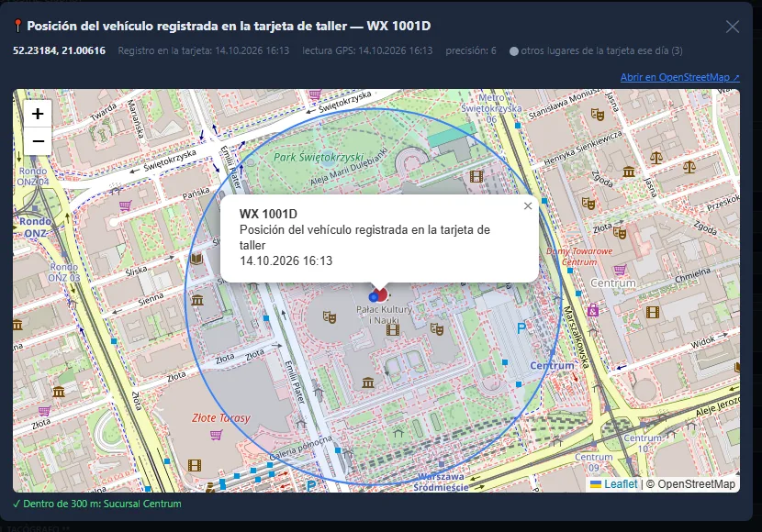Click Dentro de 300 m Sucursal Centrum status
Image resolution: width=762 pixels, height=532 pixels.
(97, 504)
